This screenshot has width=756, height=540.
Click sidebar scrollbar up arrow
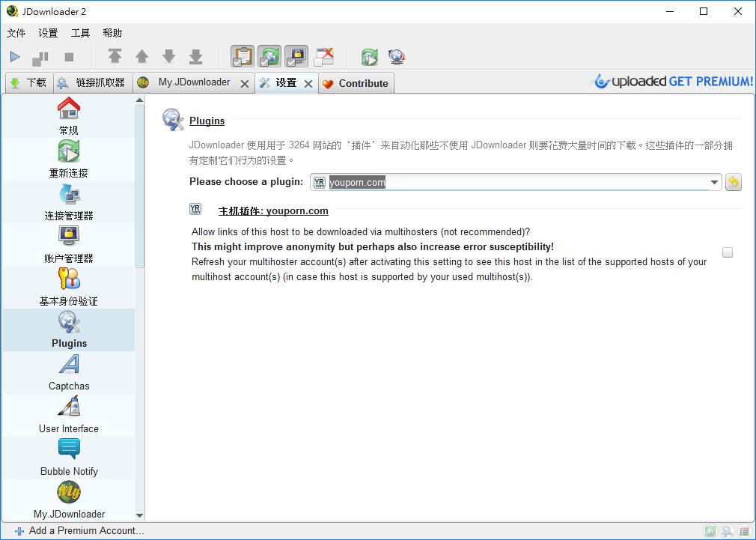click(x=140, y=100)
